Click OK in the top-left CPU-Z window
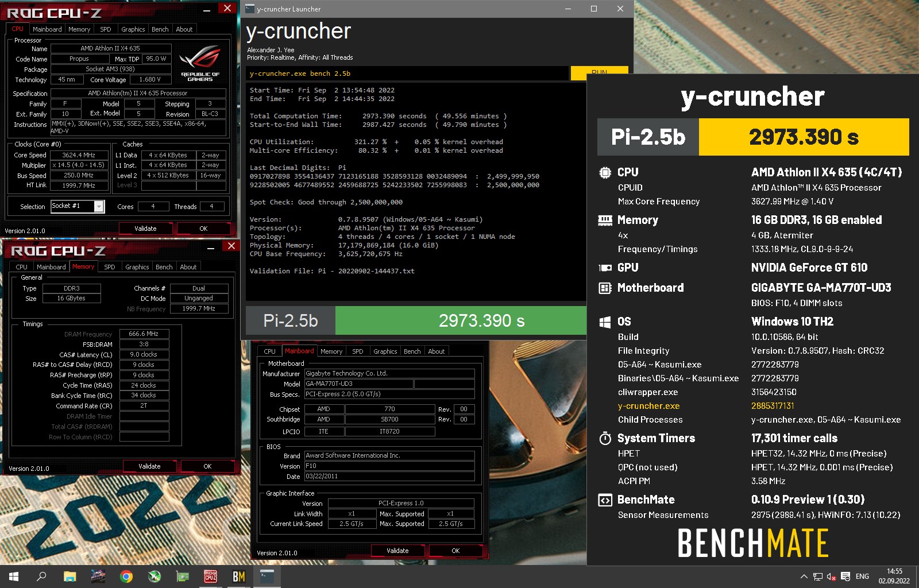The height and width of the screenshot is (588, 919). coord(203,229)
